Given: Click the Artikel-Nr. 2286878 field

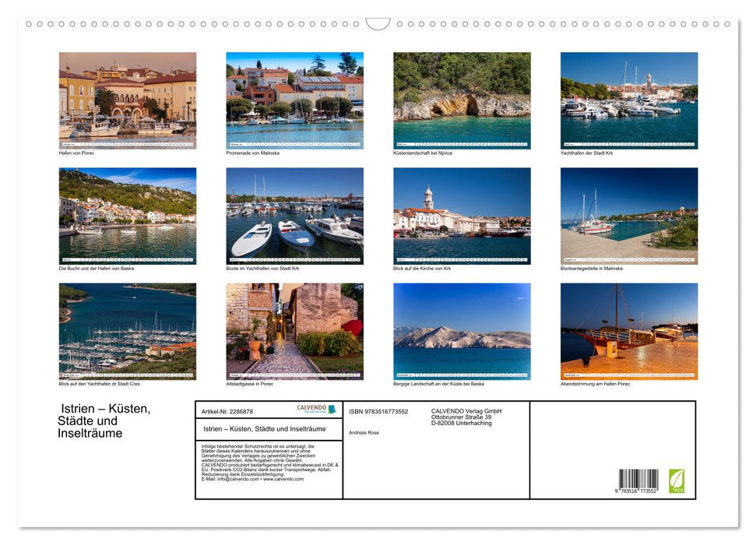Looking at the screenshot, I should [x=227, y=411].
